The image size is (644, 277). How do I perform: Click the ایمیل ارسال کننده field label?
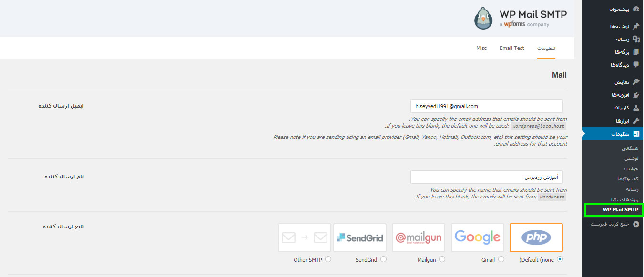[x=61, y=106]
